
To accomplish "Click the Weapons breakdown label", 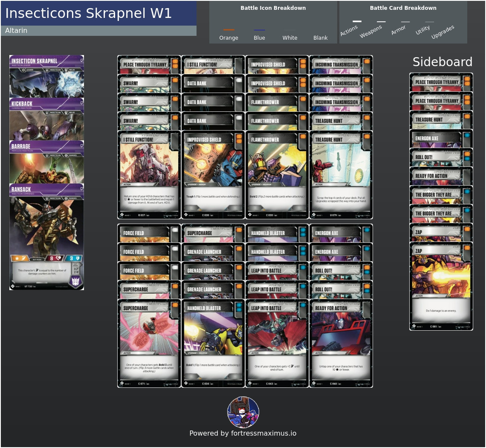I will (x=371, y=31).
